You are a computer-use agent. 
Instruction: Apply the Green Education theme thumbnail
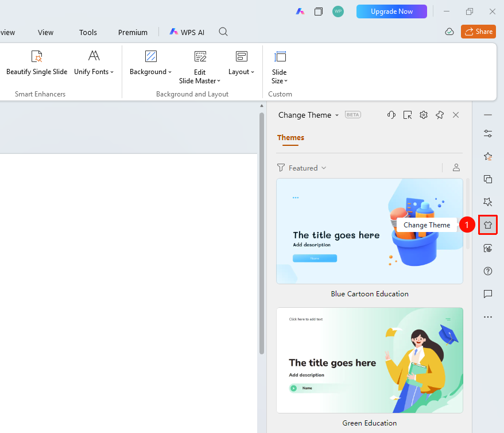pos(370,360)
